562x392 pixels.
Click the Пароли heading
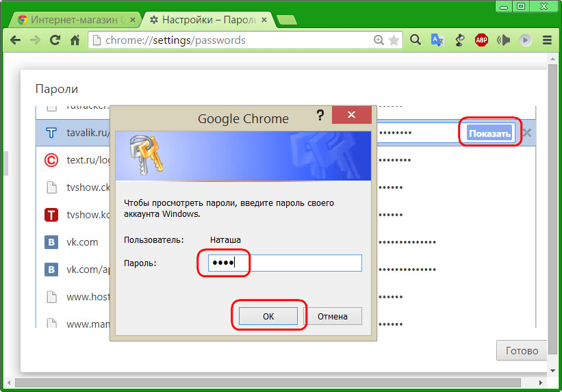coord(57,89)
